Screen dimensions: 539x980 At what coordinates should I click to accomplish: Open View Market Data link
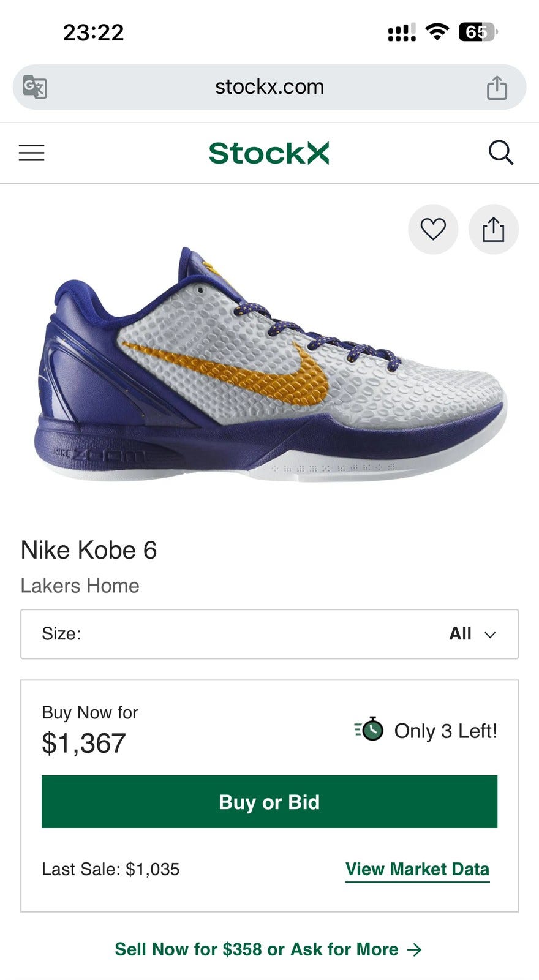[x=417, y=869]
